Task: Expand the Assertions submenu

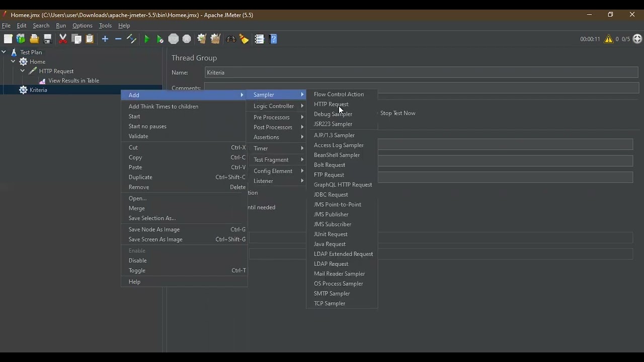Action: coord(276,137)
